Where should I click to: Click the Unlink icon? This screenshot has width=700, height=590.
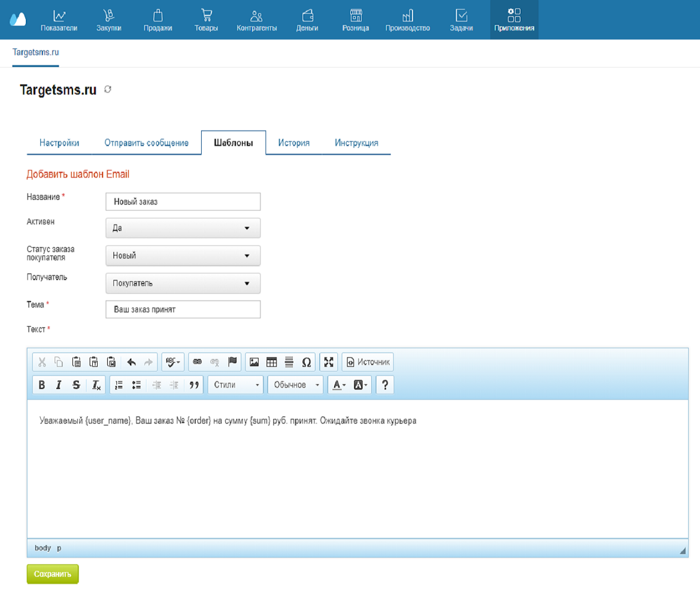point(215,361)
